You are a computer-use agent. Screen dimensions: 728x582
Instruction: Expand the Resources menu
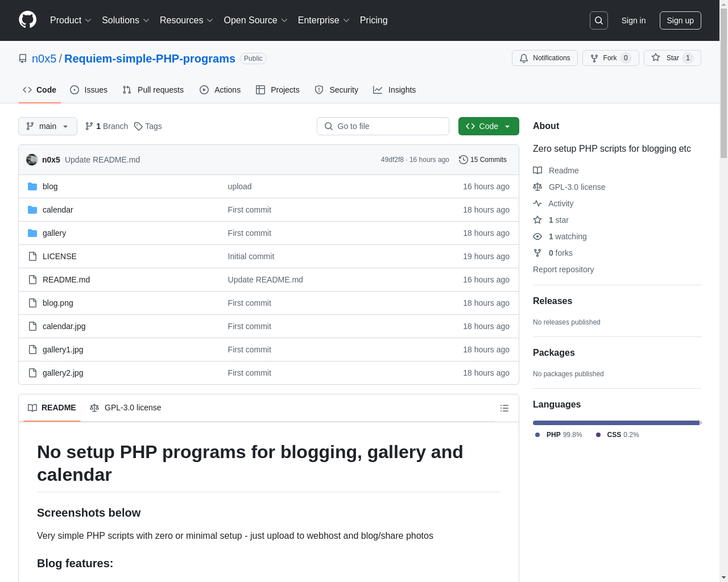(x=187, y=20)
